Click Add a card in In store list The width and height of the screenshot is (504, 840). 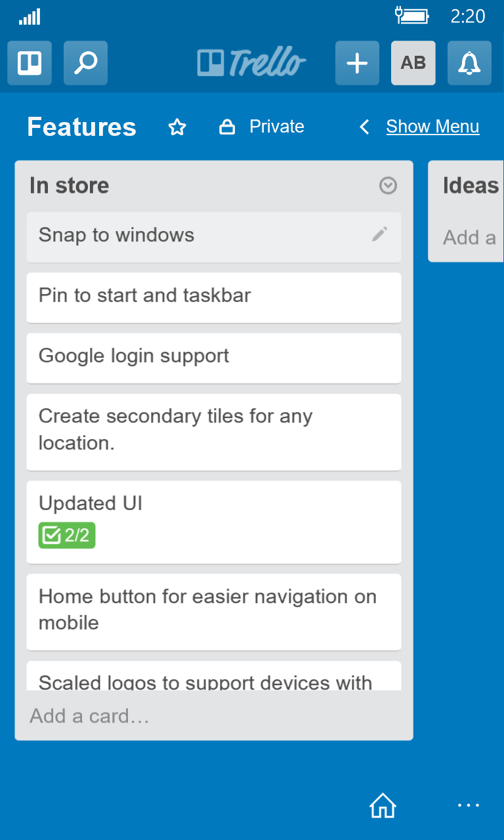coord(90,716)
